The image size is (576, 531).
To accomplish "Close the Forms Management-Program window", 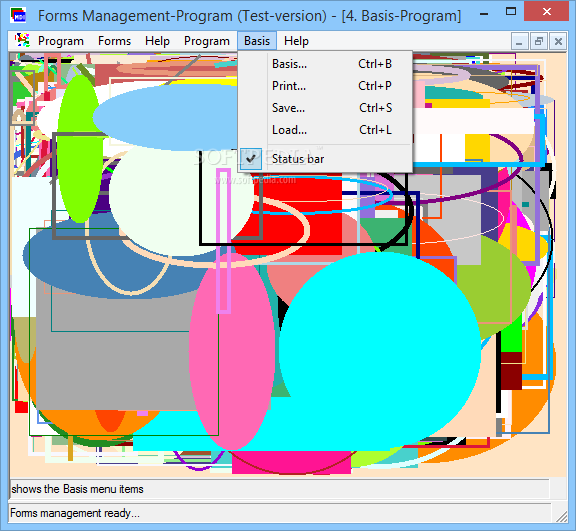I will click(x=546, y=12).
